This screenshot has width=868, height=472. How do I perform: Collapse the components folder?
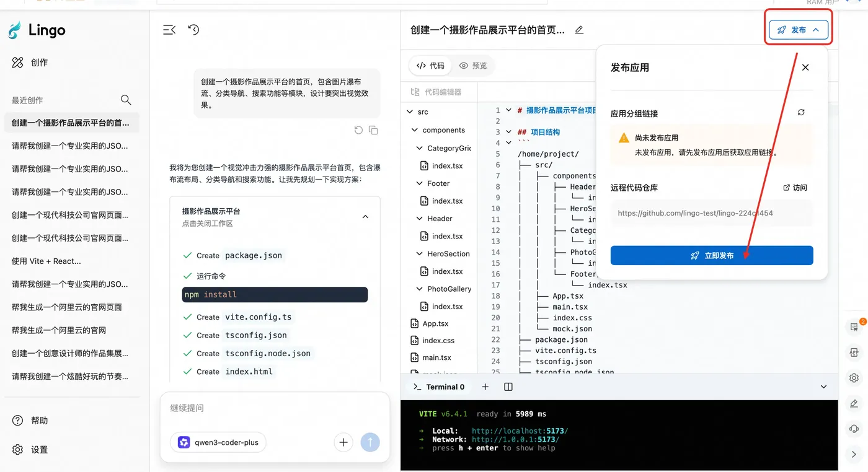[x=415, y=130]
